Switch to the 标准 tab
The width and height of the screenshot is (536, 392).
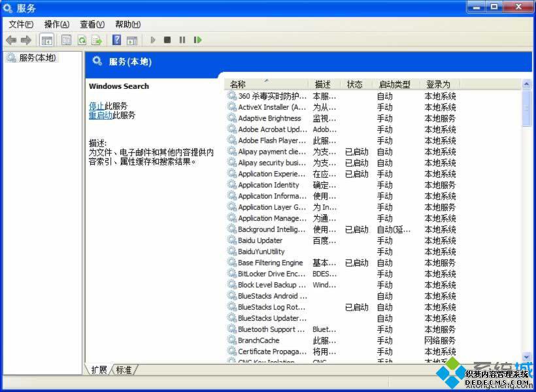click(124, 370)
